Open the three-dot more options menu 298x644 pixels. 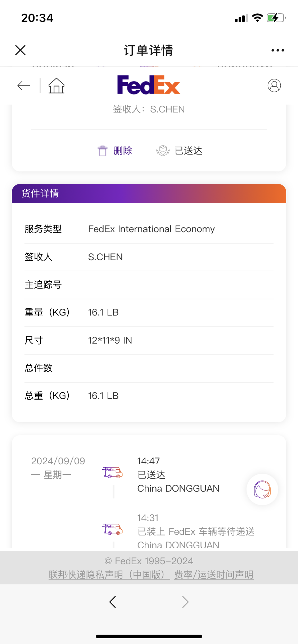277,50
